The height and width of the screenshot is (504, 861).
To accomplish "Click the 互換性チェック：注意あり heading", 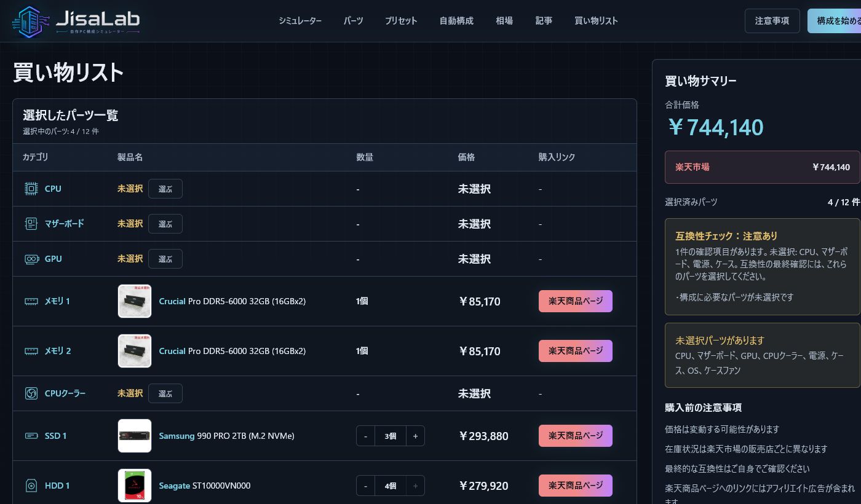I will (x=726, y=236).
